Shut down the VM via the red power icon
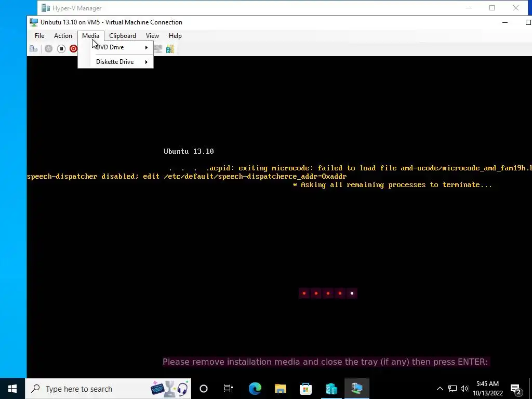 (73, 49)
